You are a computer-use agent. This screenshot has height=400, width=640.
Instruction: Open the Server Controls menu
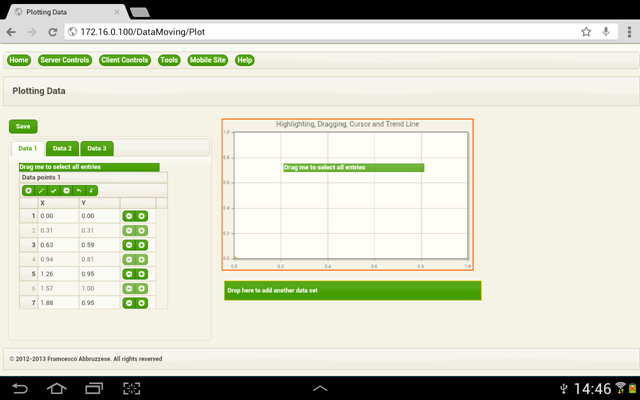click(x=64, y=60)
